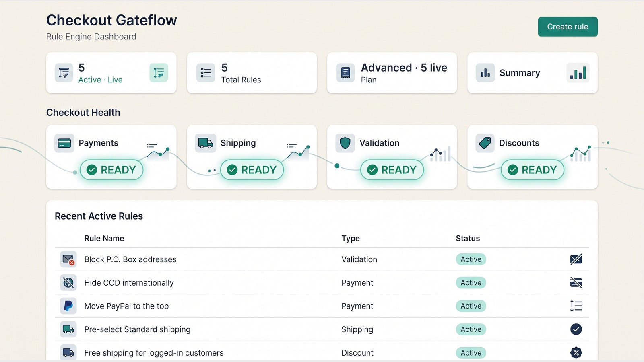Image resolution: width=644 pixels, height=362 pixels.
Task: Click the Shipping truck icon in Checkout Health
Action: tap(205, 143)
